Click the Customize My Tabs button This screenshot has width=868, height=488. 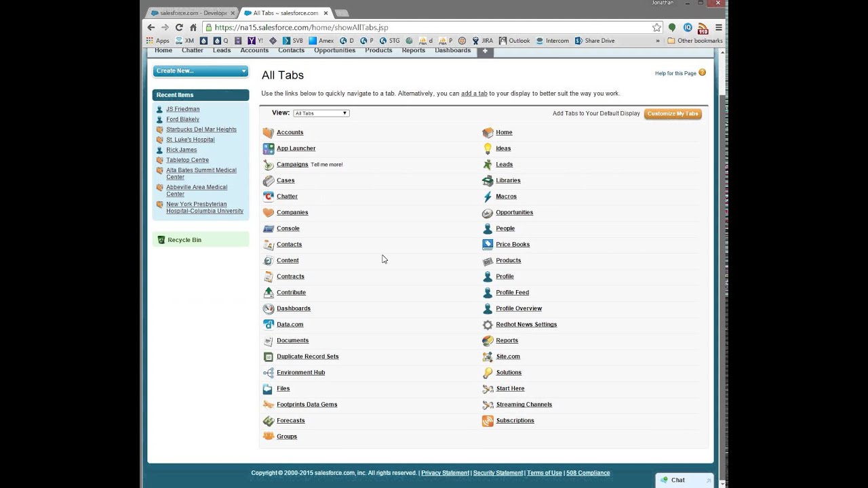coord(673,114)
